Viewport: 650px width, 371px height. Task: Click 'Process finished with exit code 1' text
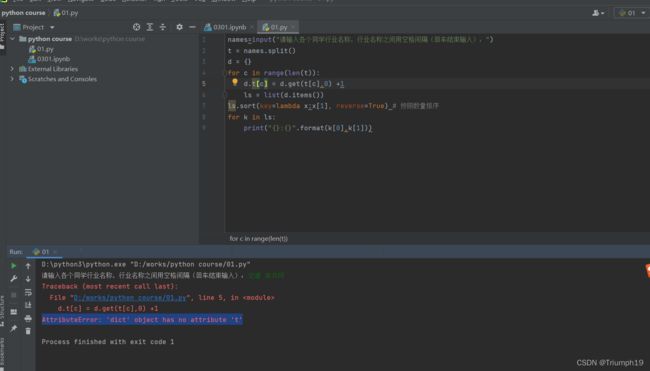point(108,342)
